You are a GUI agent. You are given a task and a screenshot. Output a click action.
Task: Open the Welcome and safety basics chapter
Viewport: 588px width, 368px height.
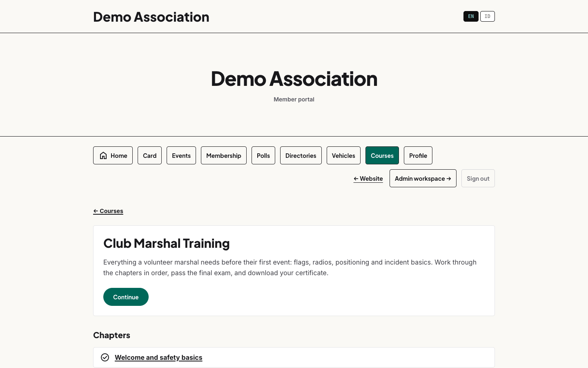pos(158,357)
